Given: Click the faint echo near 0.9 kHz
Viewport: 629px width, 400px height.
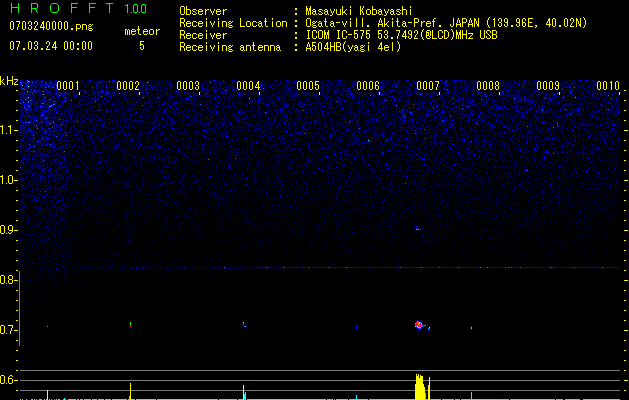Looking at the screenshot, I should [x=418, y=229].
